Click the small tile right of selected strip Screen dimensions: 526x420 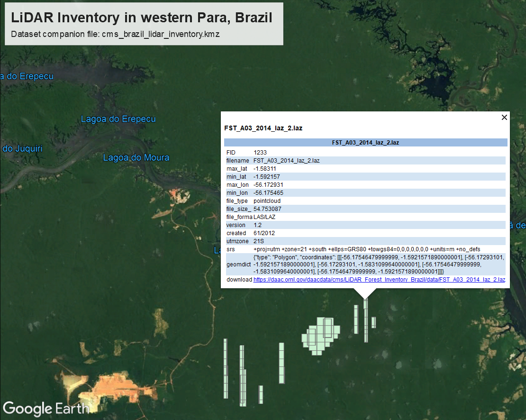tap(373, 322)
